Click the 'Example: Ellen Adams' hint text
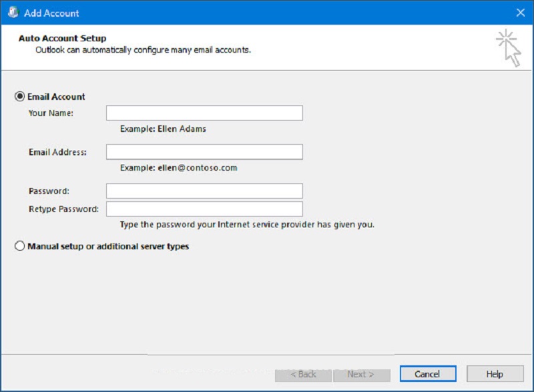534x392 pixels. pyautogui.click(x=163, y=129)
